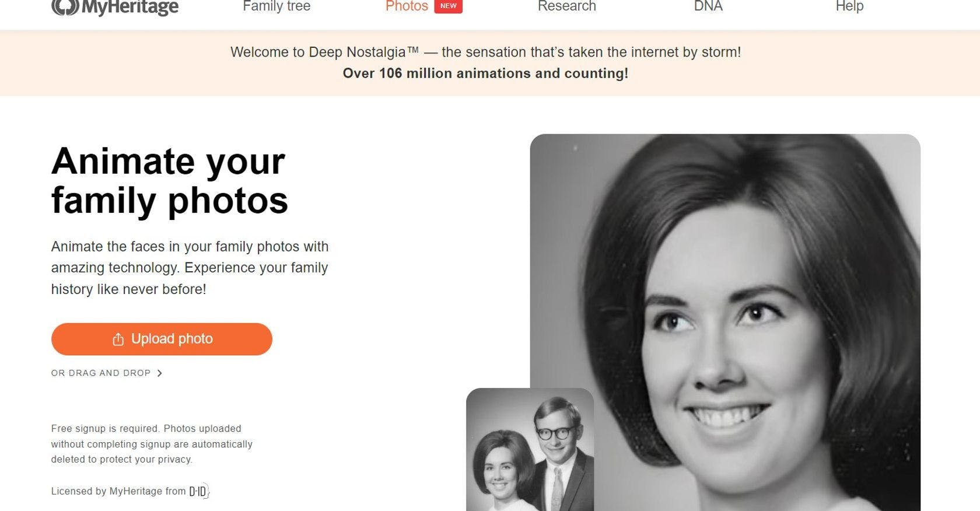Click the chevron after OR DRAG AND DROP
This screenshot has width=980, height=511.
[159, 373]
